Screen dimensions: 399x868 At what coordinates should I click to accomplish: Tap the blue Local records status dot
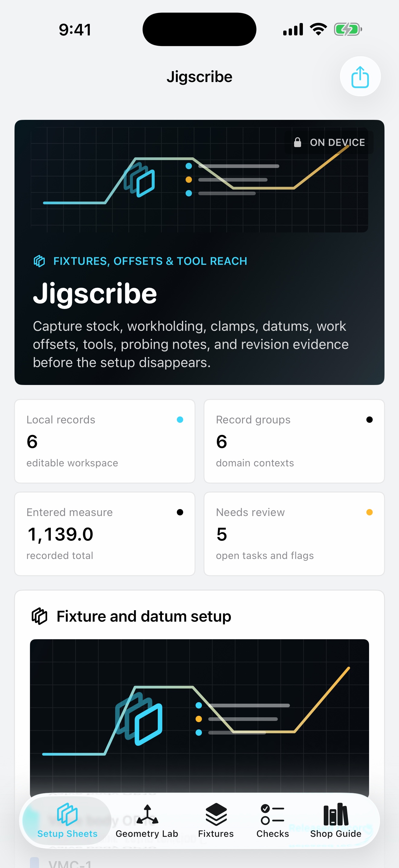(180, 419)
